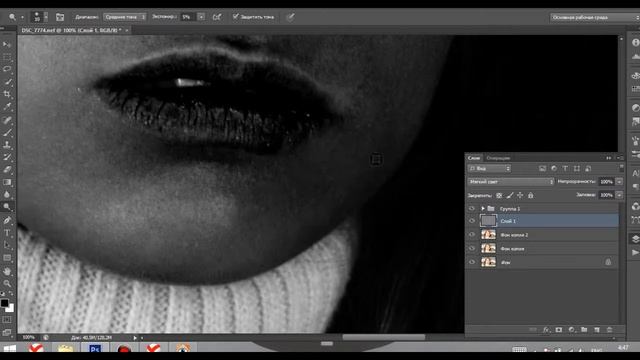
Task: Switch to Слои tab
Action: [x=474, y=158]
